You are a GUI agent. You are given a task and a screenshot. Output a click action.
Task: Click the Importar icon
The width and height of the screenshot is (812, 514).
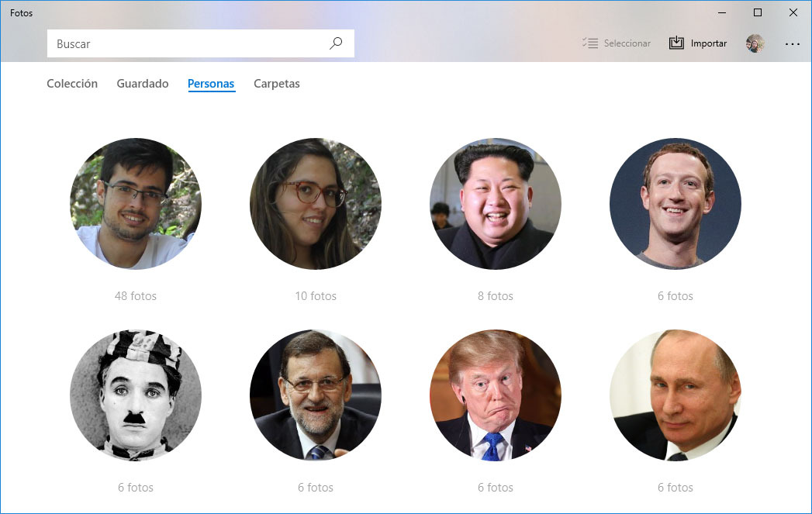(675, 43)
